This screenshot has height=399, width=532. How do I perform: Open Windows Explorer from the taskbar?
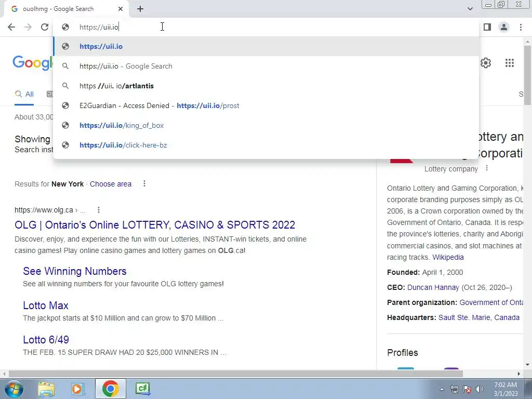(x=46, y=389)
